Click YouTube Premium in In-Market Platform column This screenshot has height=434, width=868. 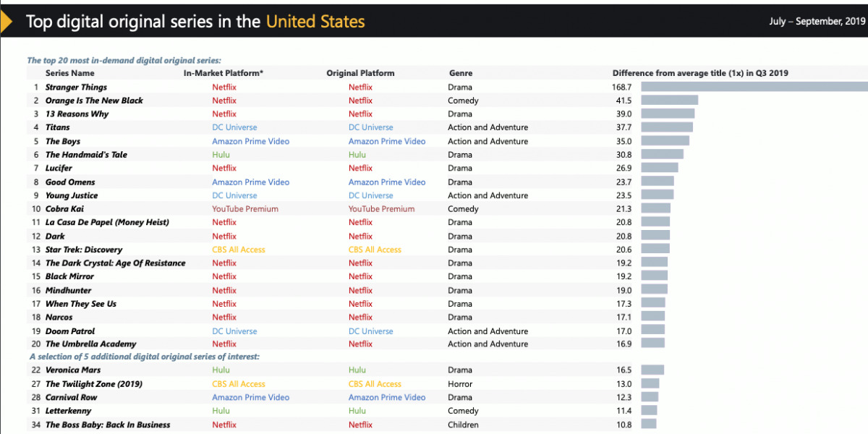pyautogui.click(x=244, y=209)
